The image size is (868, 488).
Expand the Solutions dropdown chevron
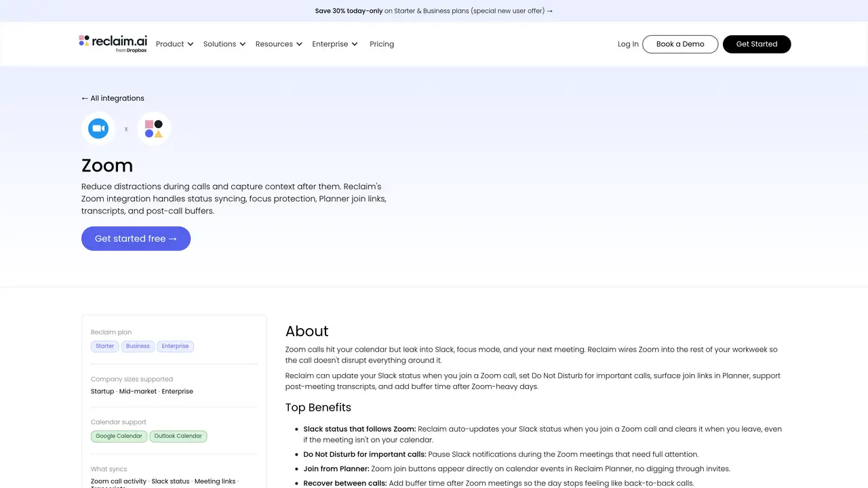(242, 44)
